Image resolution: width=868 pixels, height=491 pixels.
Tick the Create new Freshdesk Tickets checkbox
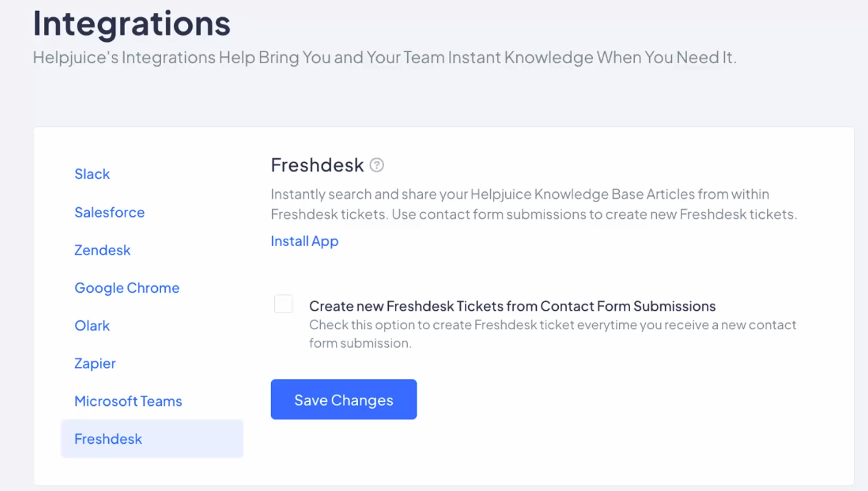[x=283, y=304]
